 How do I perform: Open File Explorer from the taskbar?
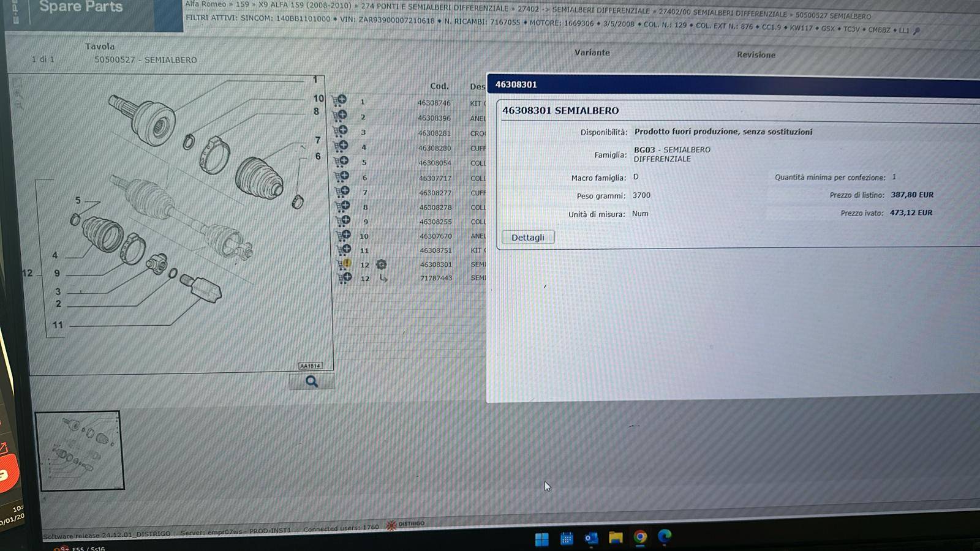[616, 538]
